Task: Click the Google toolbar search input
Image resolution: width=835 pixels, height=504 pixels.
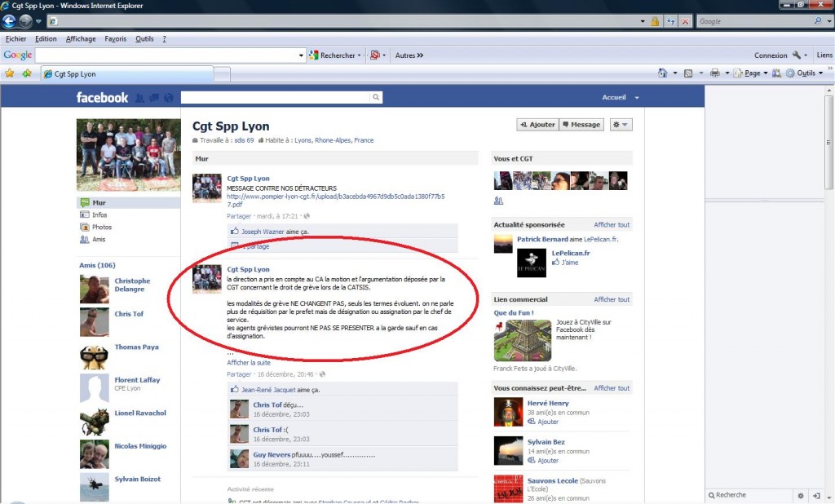Action: [166, 55]
